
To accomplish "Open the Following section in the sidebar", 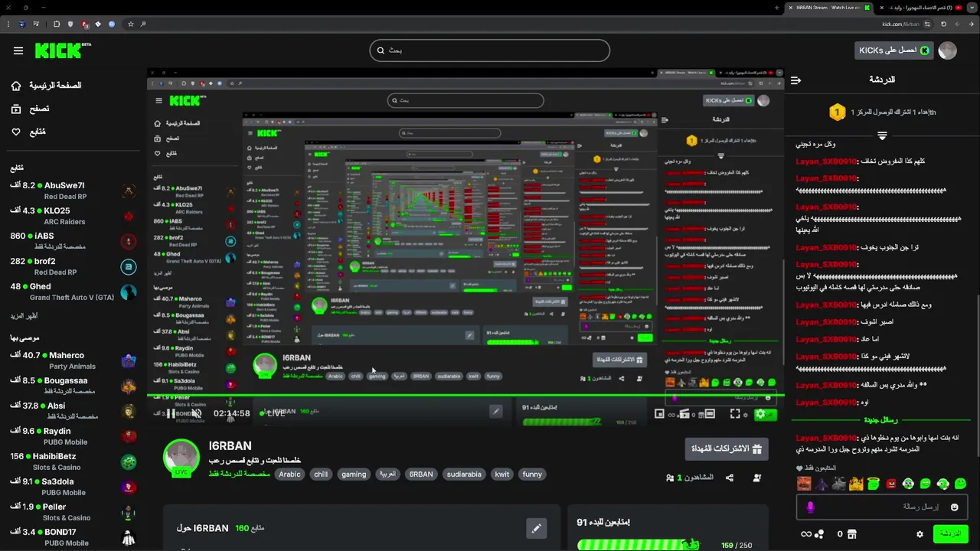I will click(38, 132).
